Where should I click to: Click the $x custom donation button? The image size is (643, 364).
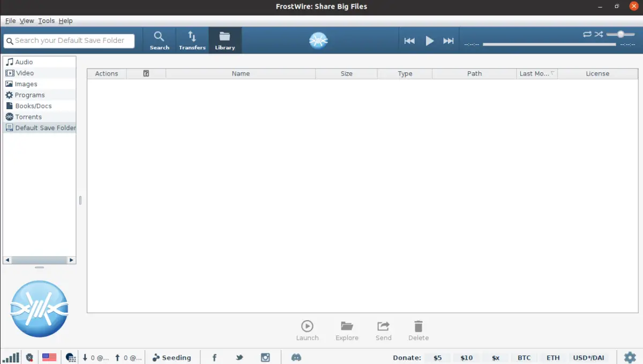point(496,358)
